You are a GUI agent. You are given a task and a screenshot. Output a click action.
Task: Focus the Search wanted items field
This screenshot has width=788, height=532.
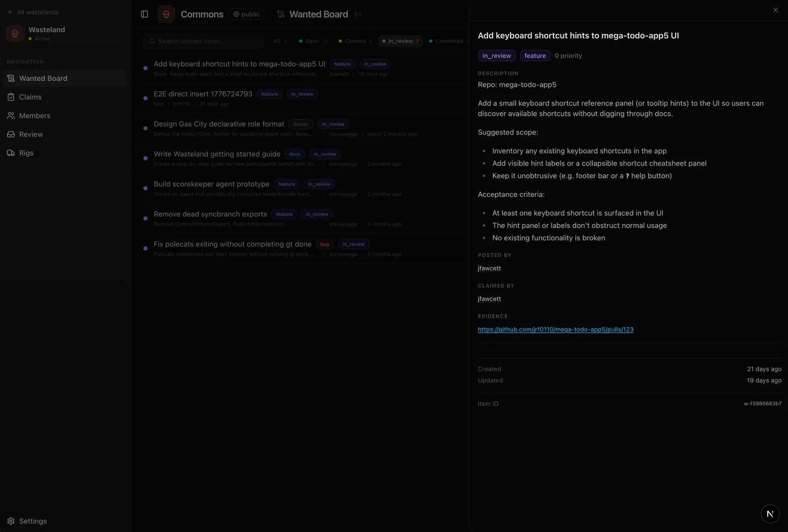(x=203, y=41)
